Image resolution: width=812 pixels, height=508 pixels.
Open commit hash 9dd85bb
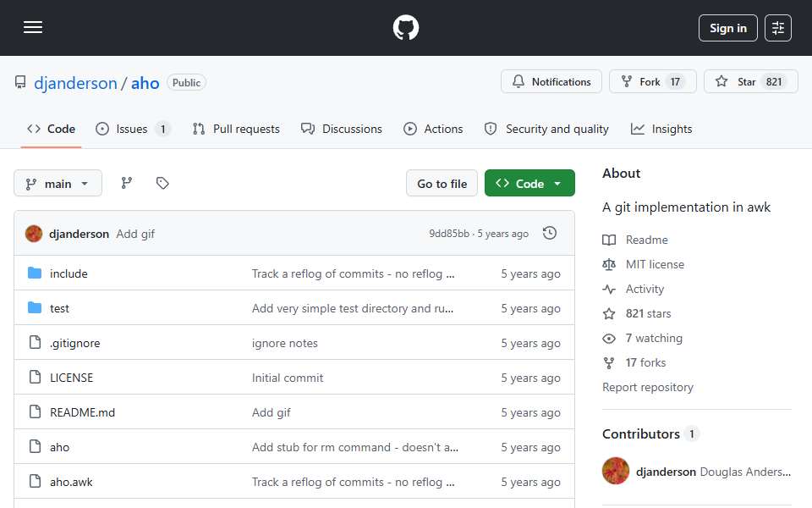coord(449,234)
